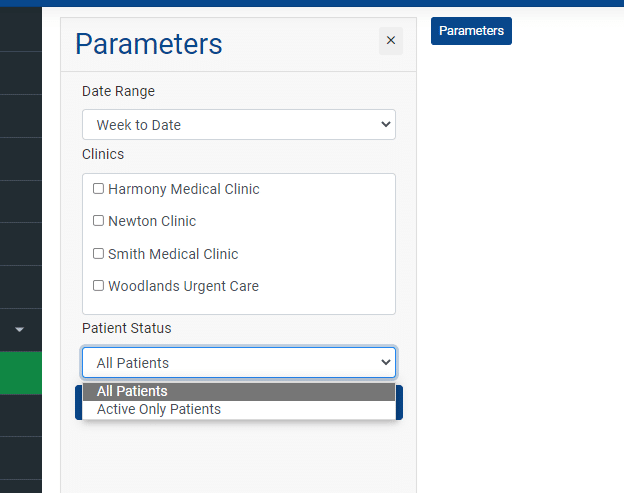Check the Newton Clinic checkbox

tap(98, 220)
